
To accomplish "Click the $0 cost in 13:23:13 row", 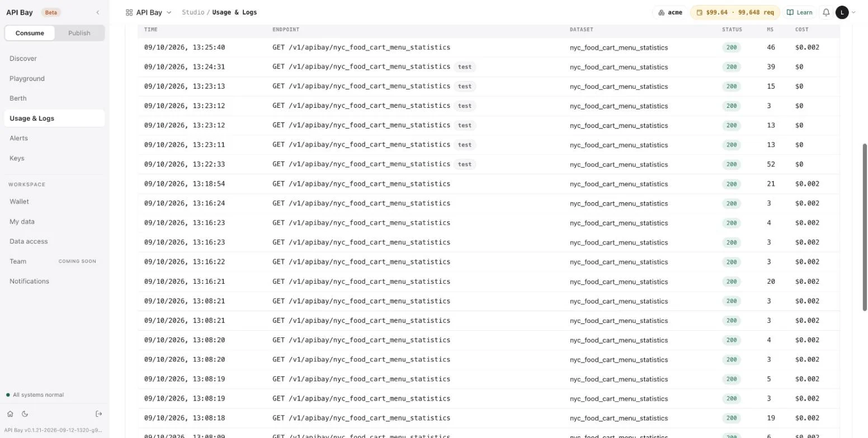I will tap(799, 87).
